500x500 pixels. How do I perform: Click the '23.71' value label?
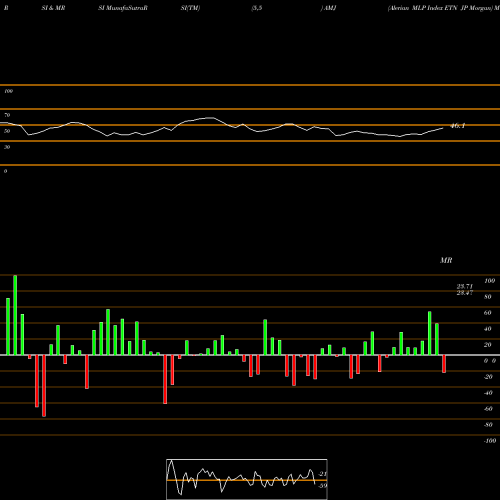465,286
